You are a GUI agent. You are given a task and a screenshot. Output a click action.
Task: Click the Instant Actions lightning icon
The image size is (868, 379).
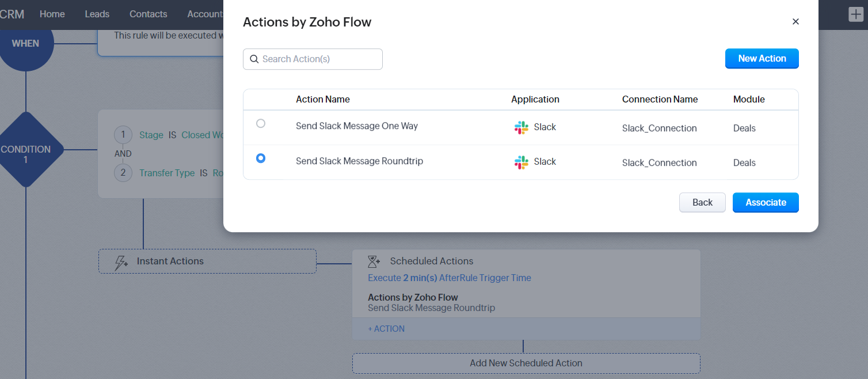click(121, 262)
